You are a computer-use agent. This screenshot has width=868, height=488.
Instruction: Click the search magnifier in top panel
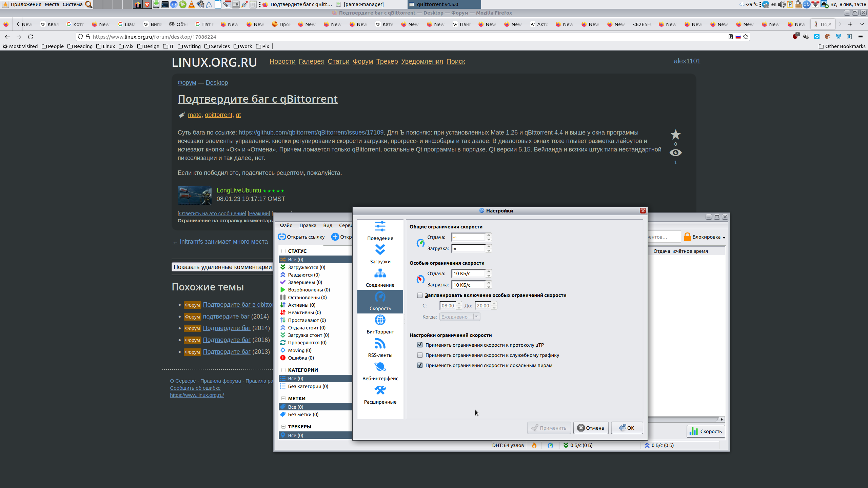(88, 4)
